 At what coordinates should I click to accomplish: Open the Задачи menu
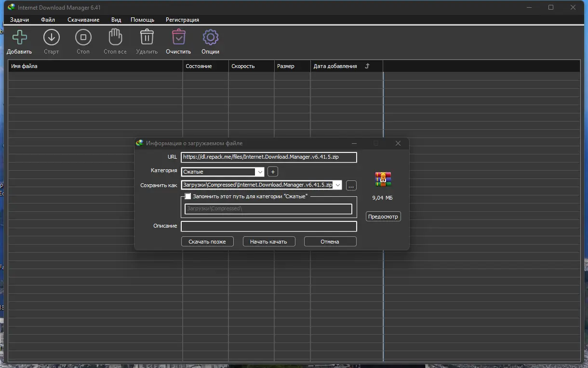(x=19, y=20)
